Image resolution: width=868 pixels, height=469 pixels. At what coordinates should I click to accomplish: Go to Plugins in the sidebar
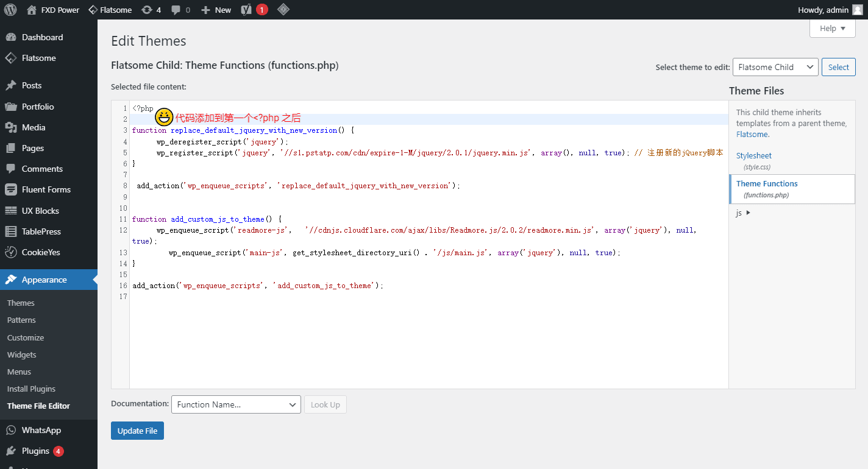[35, 451]
